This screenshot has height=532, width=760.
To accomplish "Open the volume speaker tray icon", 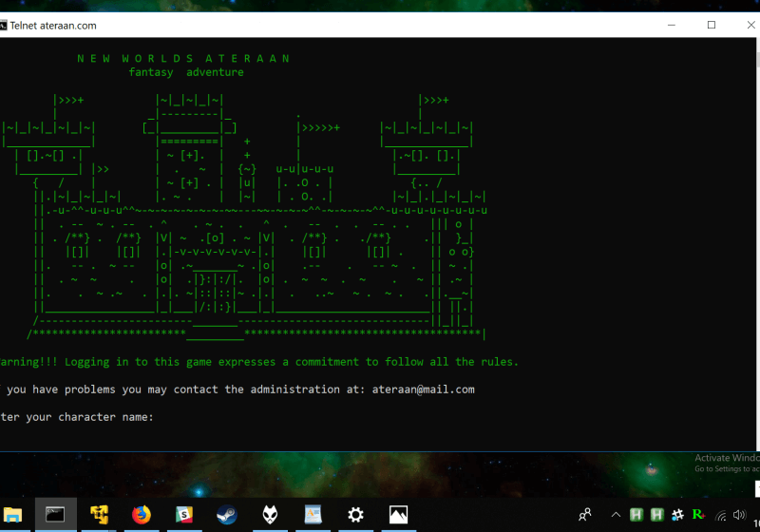I will [740, 515].
